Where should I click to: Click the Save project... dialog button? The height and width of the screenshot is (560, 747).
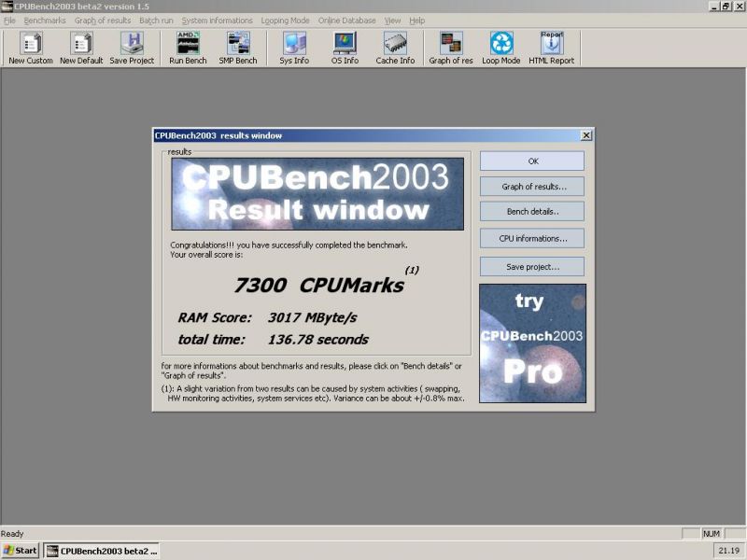pos(532,267)
